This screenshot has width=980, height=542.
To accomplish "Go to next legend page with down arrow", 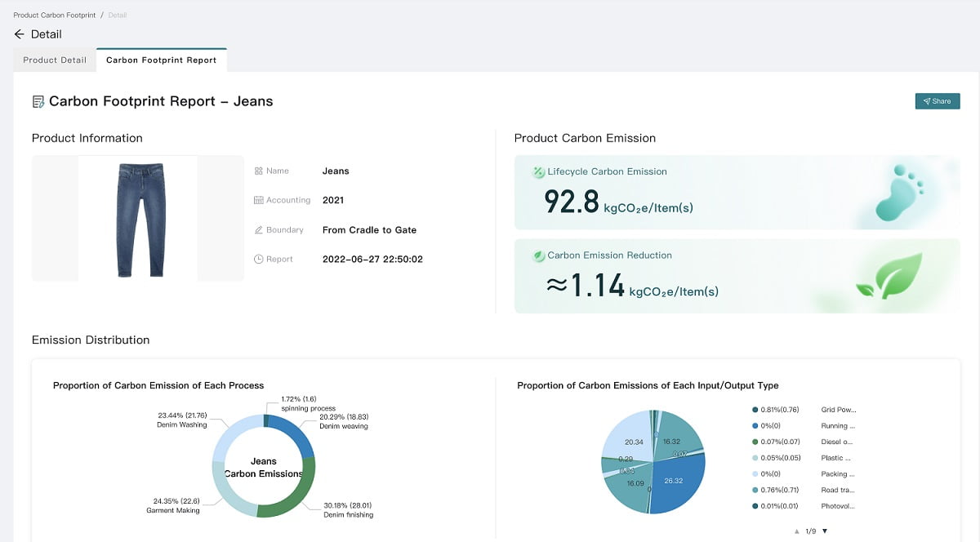I will pos(825,531).
